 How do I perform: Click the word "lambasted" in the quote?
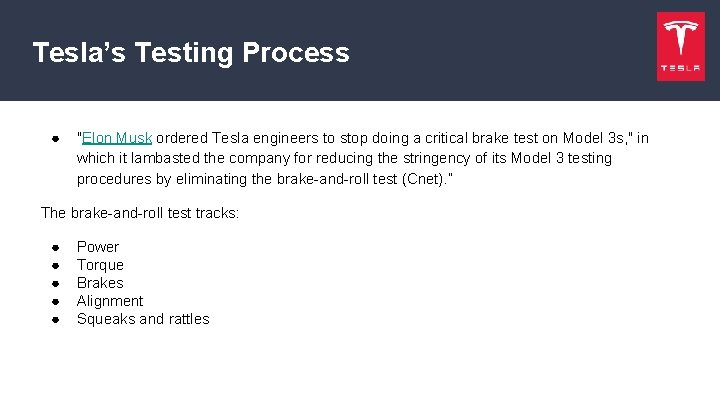pyautogui.click(x=153, y=158)
